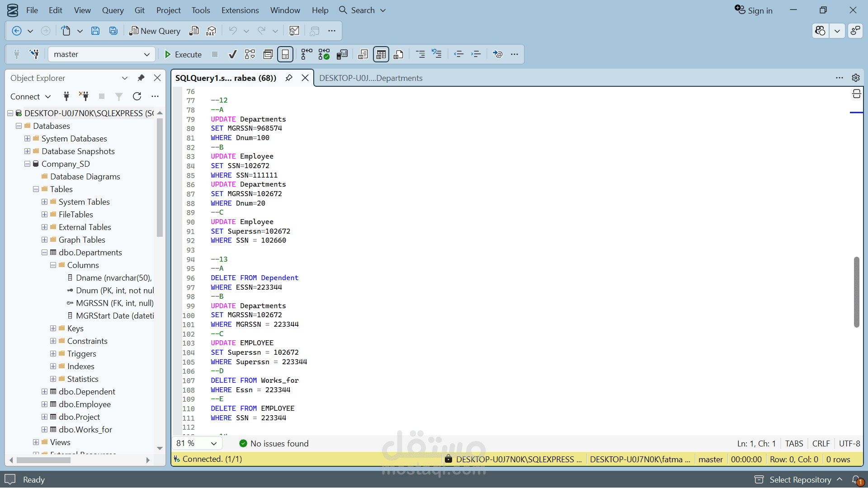Open dropdown next to New file icon
Image resolution: width=868 pixels, height=488 pixels.
pos(80,31)
